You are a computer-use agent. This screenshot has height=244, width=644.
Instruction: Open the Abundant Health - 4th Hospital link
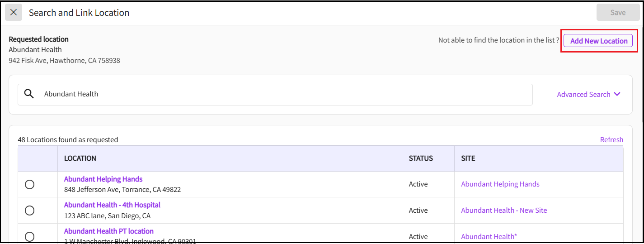click(x=112, y=205)
